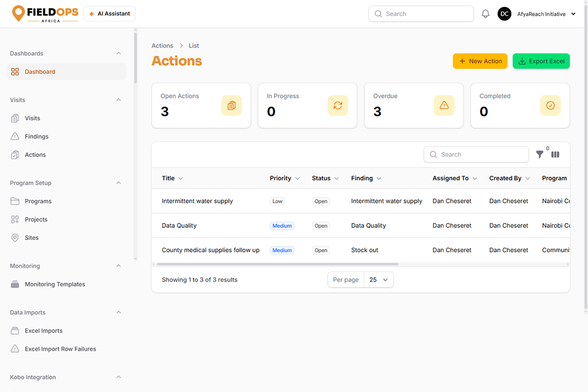This screenshot has height=392, width=588.
Task: Collapse the Dashboards sidebar section
Action: click(119, 53)
